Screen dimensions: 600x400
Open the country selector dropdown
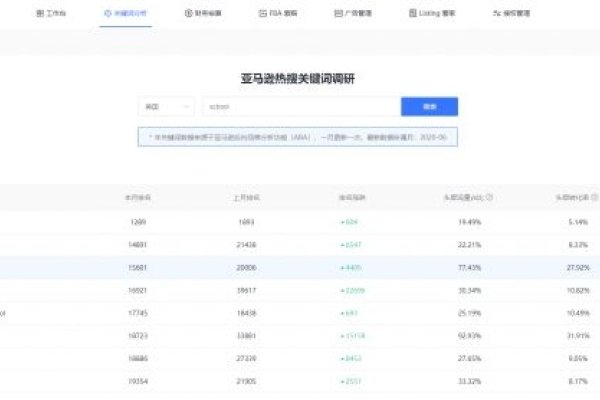pyautogui.click(x=166, y=106)
